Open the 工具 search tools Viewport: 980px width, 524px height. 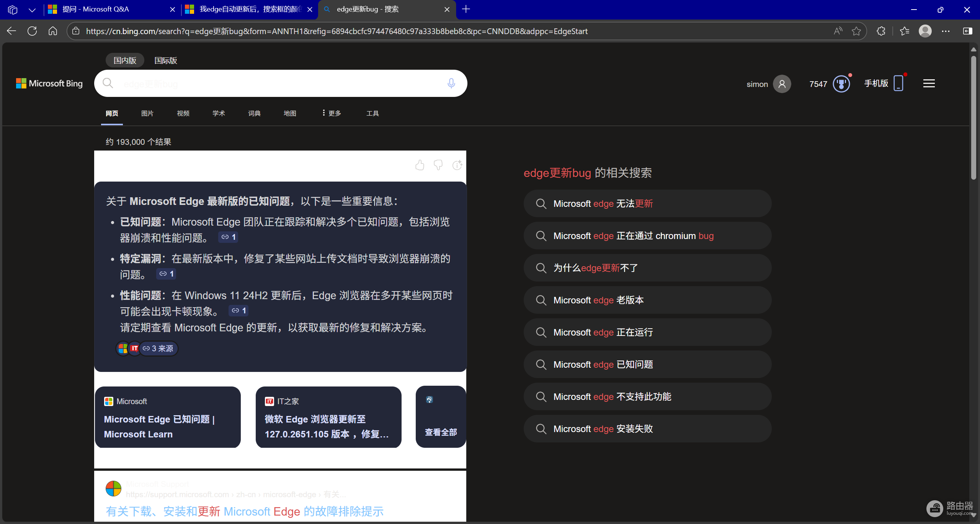point(372,113)
